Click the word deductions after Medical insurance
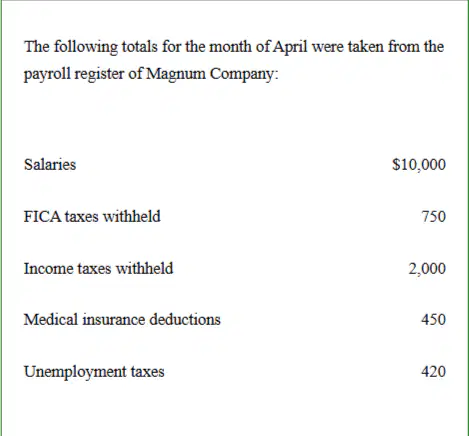This screenshot has height=436, width=469. point(185,319)
